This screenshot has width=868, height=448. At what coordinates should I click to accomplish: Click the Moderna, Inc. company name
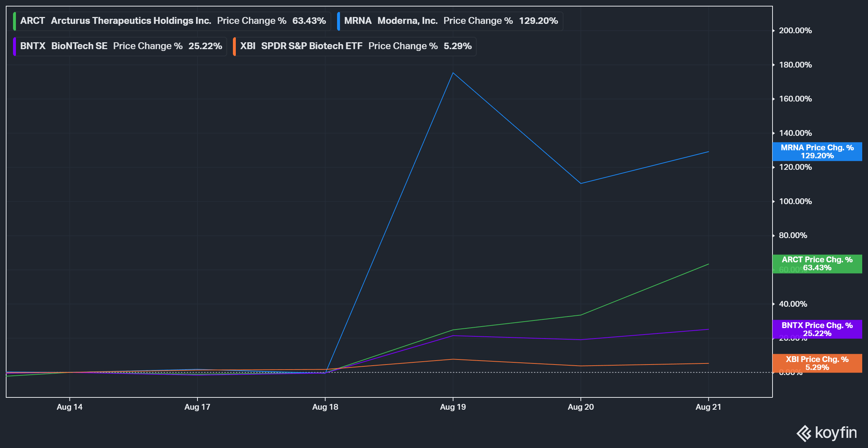coord(408,21)
